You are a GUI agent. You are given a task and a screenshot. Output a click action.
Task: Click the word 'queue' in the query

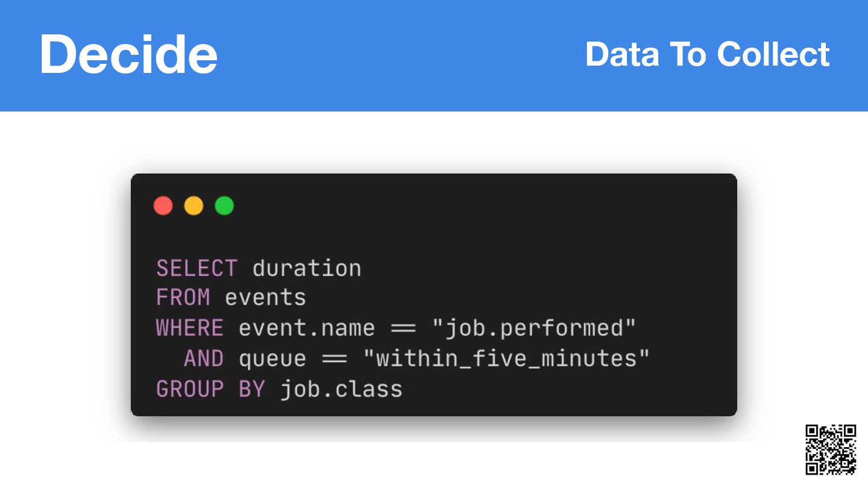(x=272, y=360)
